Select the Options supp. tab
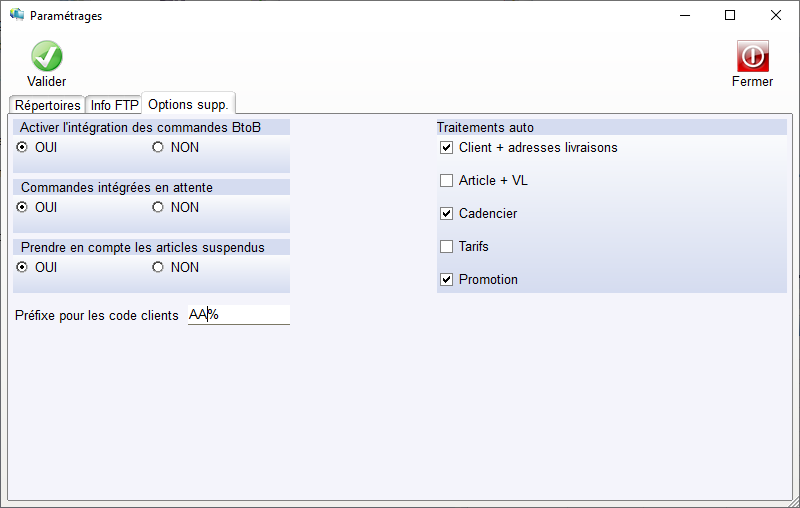Screen dimensions: 800x508 pyautogui.click(x=189, y=104)
